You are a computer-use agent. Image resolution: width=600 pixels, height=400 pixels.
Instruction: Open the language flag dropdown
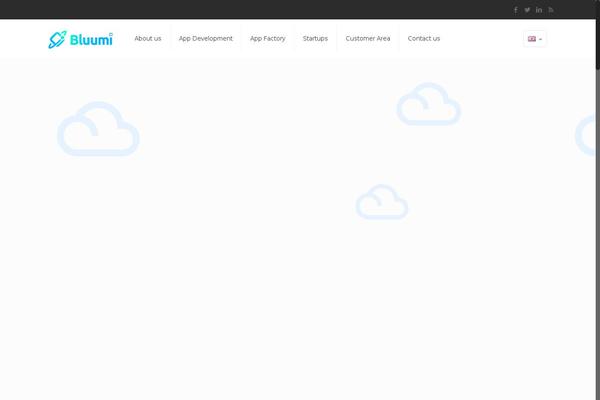coord(535,39)
